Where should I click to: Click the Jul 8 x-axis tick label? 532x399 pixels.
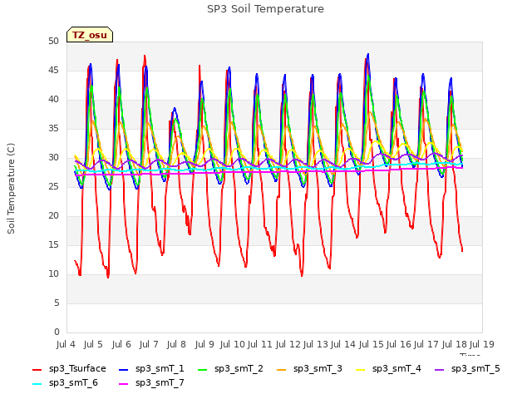176,344
